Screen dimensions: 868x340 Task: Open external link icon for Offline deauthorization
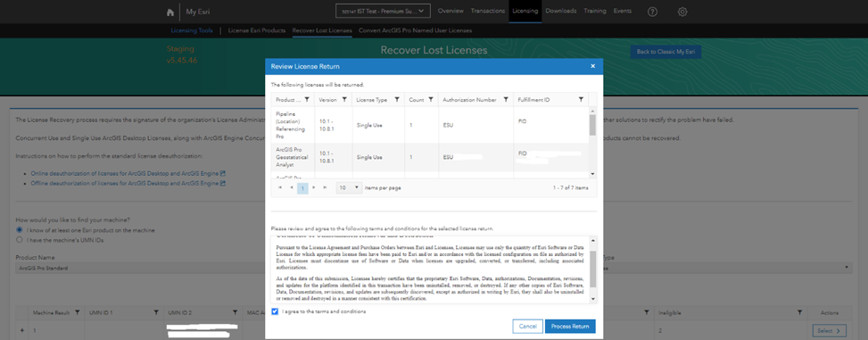pos(223,183)
